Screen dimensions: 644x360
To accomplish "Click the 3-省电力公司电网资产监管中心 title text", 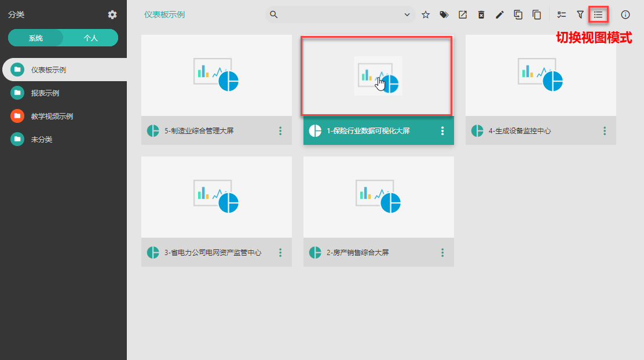I will click(213, 252).
